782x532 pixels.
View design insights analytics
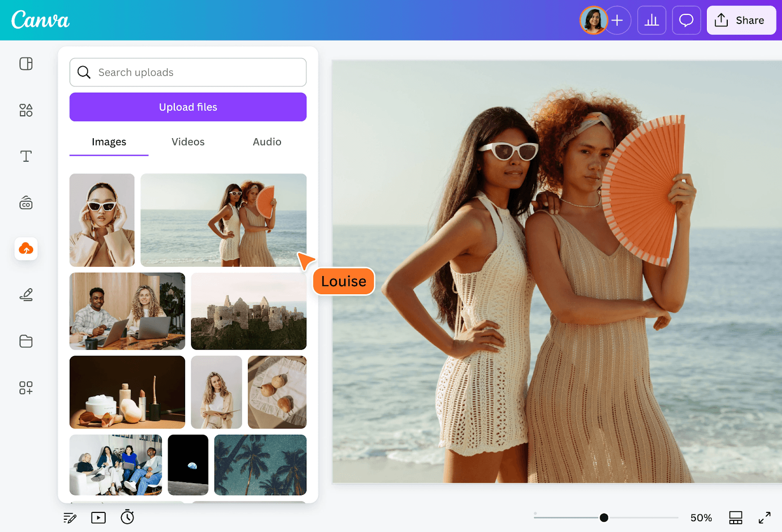652,20
